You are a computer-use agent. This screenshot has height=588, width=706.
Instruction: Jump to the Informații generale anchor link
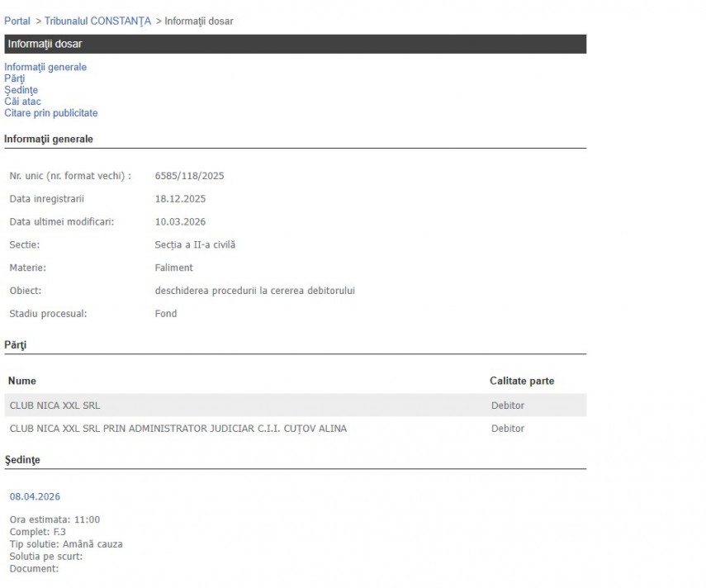45,67
